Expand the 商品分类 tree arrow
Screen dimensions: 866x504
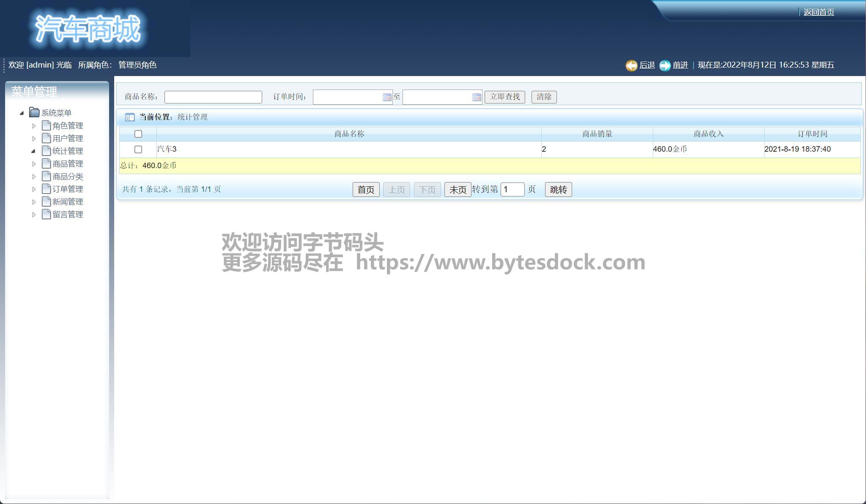34,177
